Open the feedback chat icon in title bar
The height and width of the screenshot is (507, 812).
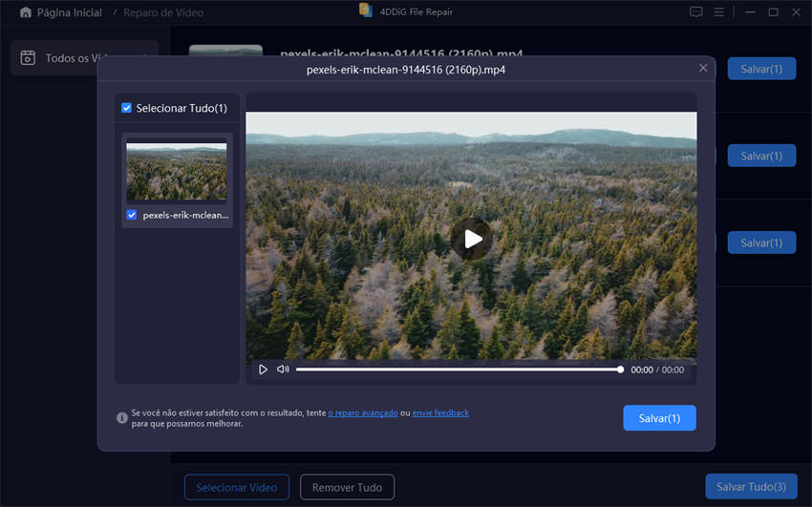695,12
